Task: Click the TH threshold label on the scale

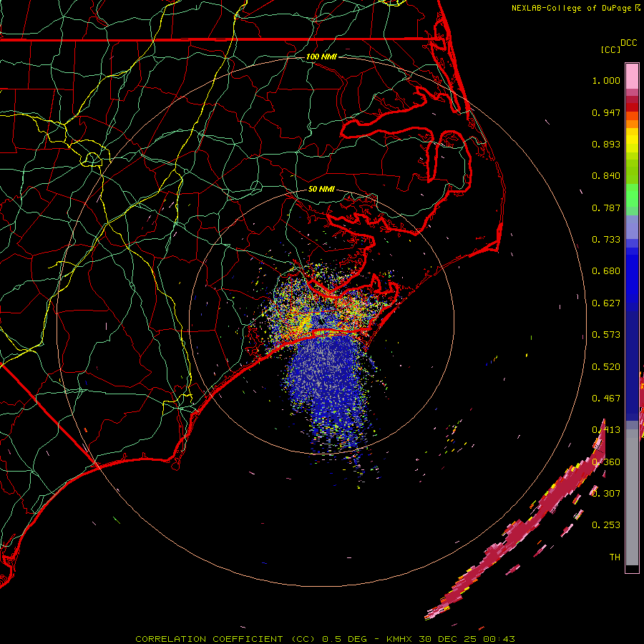Action: coord(615,557)
